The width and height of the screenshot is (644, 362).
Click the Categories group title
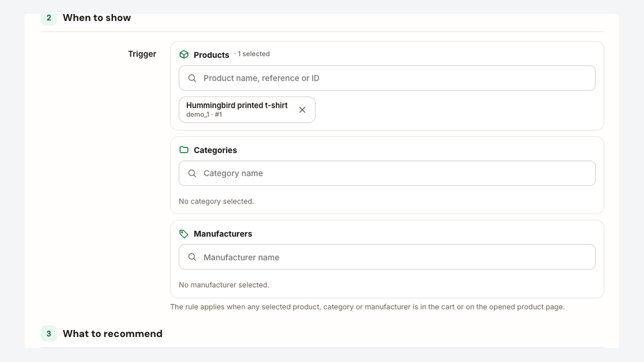215,150
